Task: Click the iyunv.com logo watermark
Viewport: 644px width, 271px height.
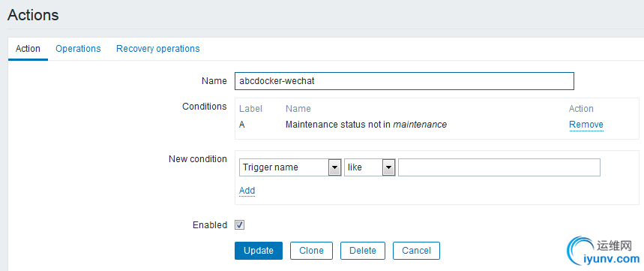Action: [x=603, y=251]
